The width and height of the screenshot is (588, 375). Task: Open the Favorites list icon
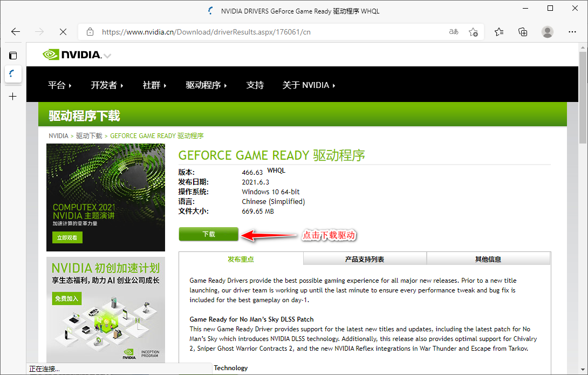click(x=499, y=32)
